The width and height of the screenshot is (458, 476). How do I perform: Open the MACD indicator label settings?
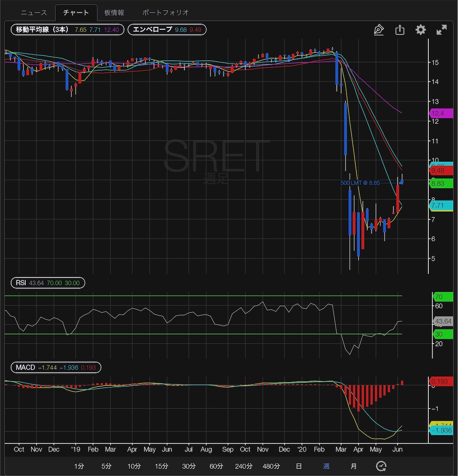[56, 367]
